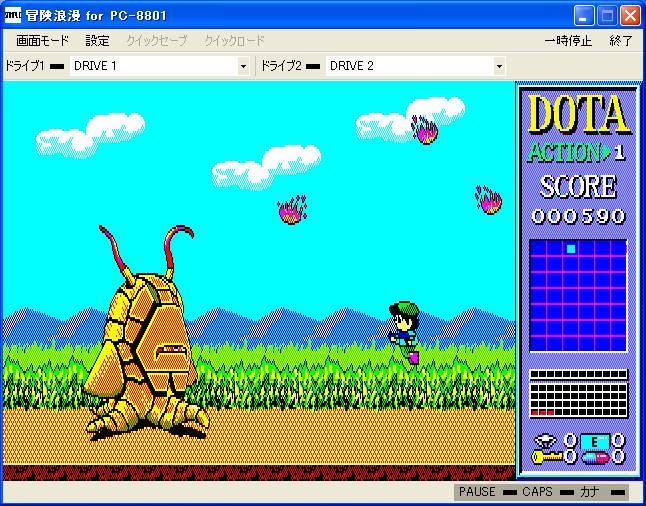Click the ACTION 1 stage label
Image resolution: width=646 pixels, height=506 pixels.
pyautogui.click(x=576, y=153)
